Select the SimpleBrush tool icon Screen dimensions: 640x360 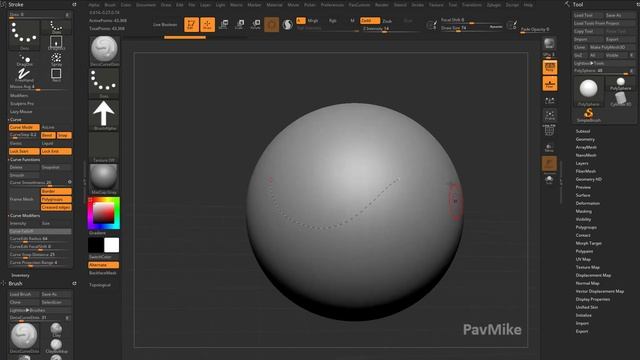pos(589,115)
